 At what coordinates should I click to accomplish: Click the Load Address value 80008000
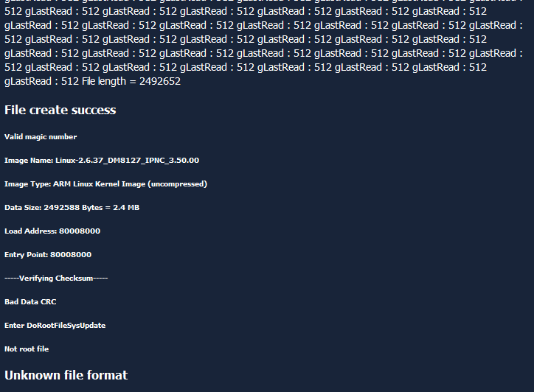tap(80, 231)
